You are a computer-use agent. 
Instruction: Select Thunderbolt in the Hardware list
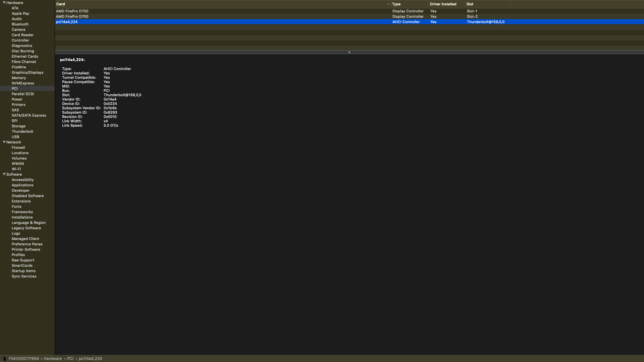pyautogui.click(x=22, y=131)
